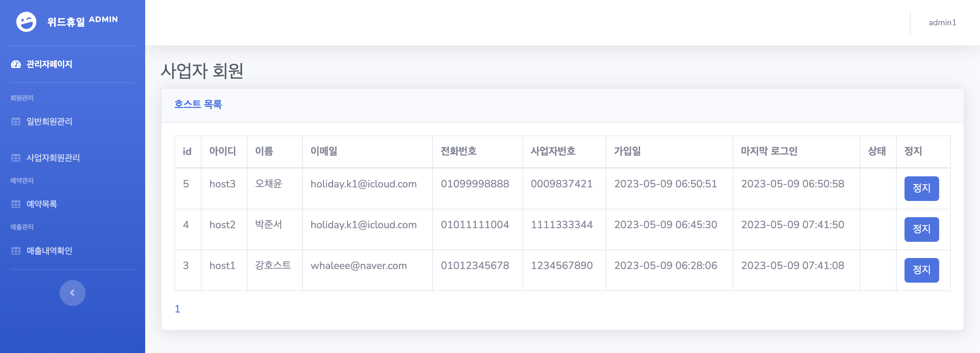This screenshot has height=353, width=980.
Task: Open 예약목록 in the sidebar
Action: [x=42, y=204]
